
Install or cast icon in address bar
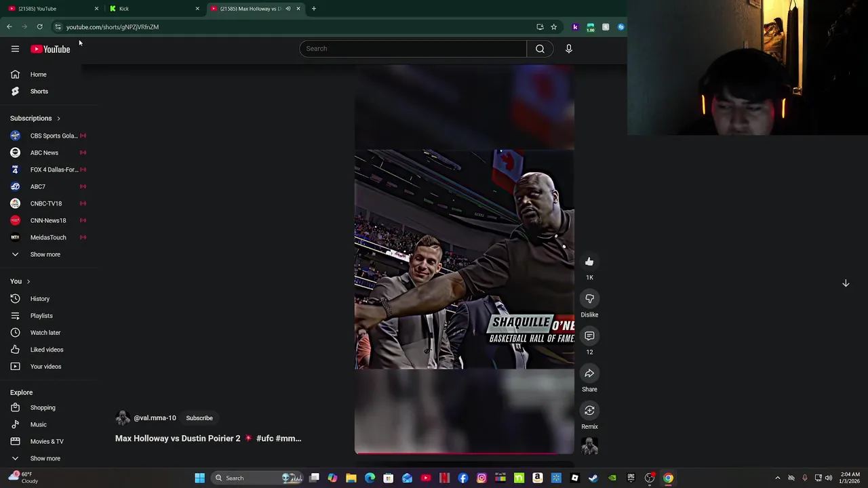540,27
